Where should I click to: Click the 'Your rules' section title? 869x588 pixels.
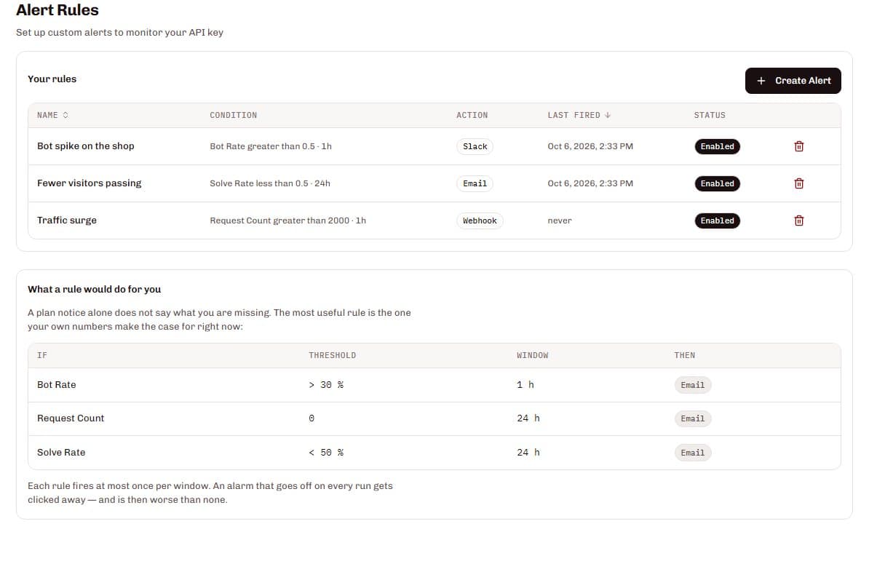(52, 79)
